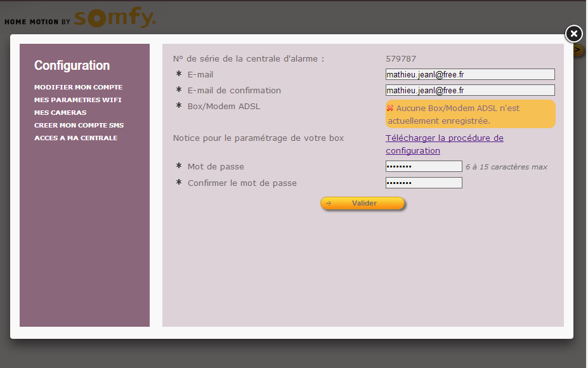Open Mes caméras in sidebar
Screen dimensions: 588x368
pyautogui.click(x=60, y=112)
